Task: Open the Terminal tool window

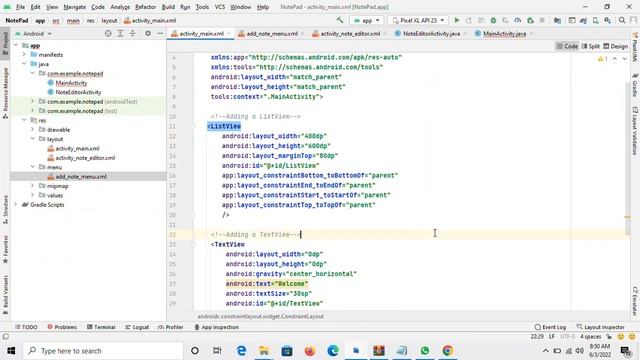Action: (101, 327)
